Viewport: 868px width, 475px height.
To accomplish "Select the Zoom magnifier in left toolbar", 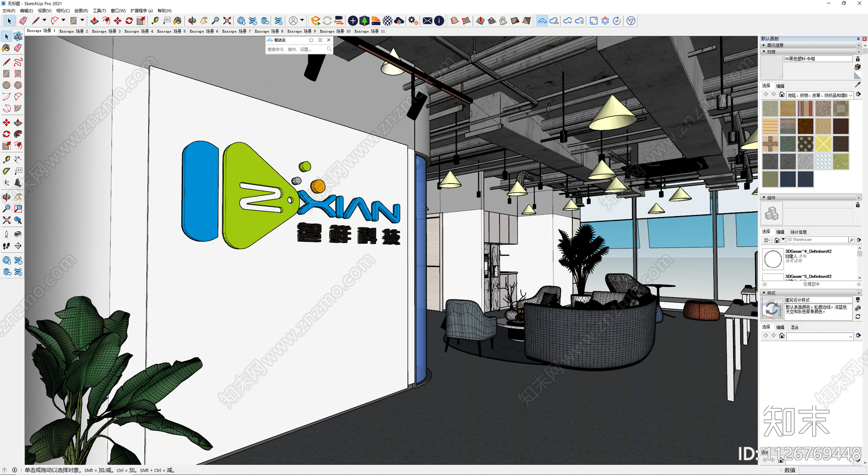I will pos(7,208).
